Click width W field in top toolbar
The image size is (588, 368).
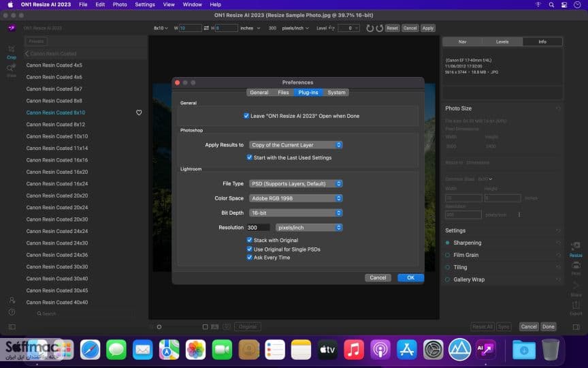190,28
